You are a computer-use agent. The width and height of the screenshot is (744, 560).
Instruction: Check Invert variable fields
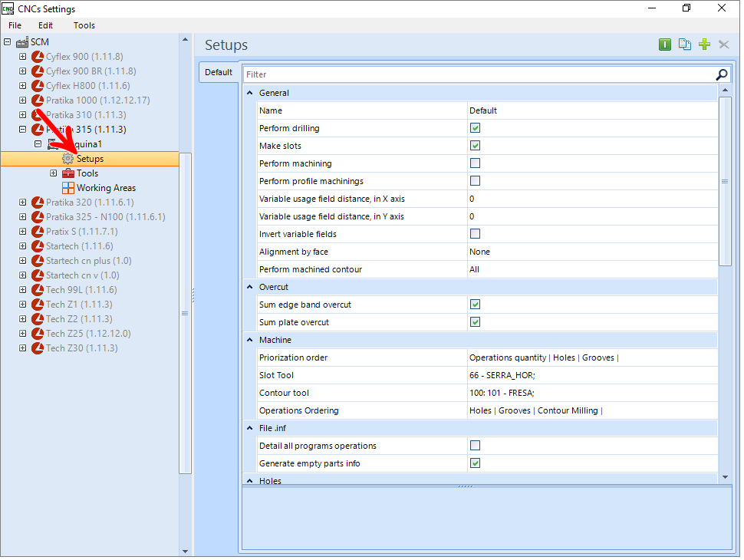pyautogui.click(x=475, y=234)
